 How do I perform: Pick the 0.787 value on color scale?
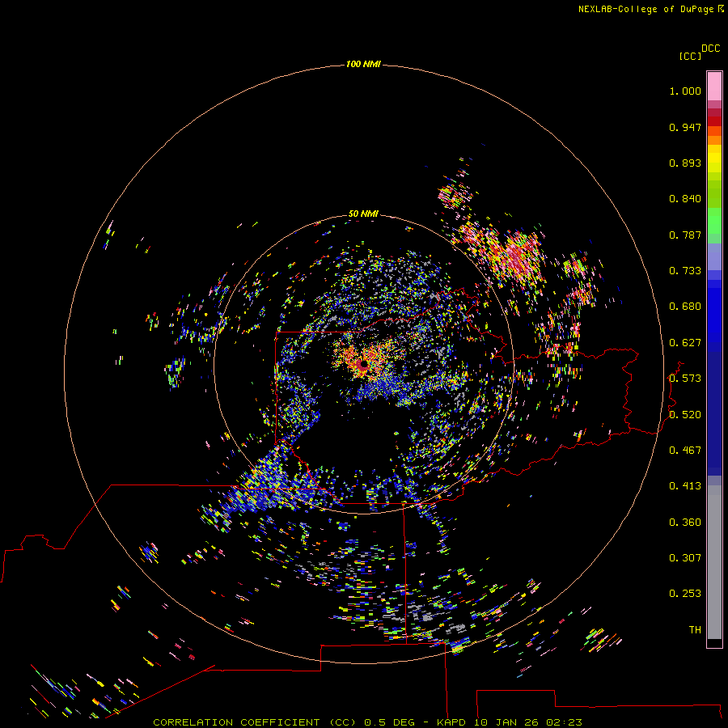(685, 235)
